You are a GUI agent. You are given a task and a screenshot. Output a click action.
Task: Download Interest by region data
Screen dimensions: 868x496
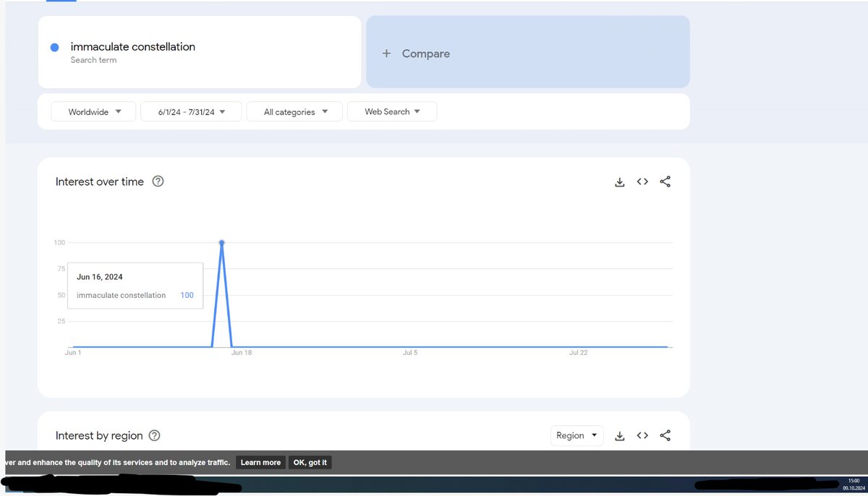pos(619,436)
